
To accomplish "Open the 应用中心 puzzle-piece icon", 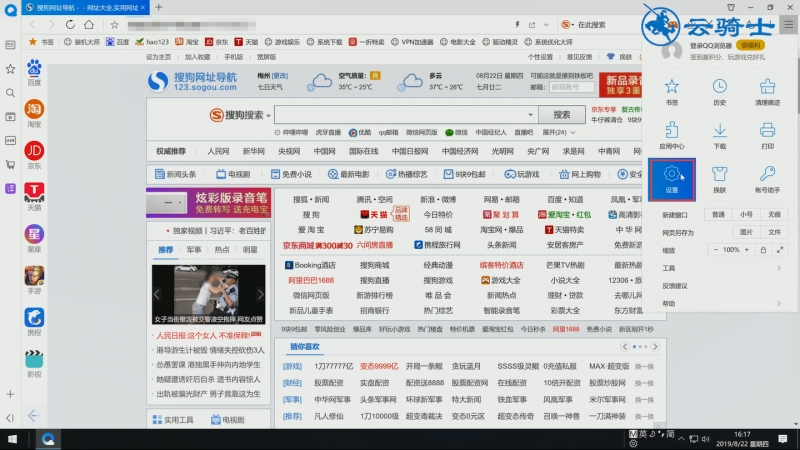I will click(x=671, y=135).
